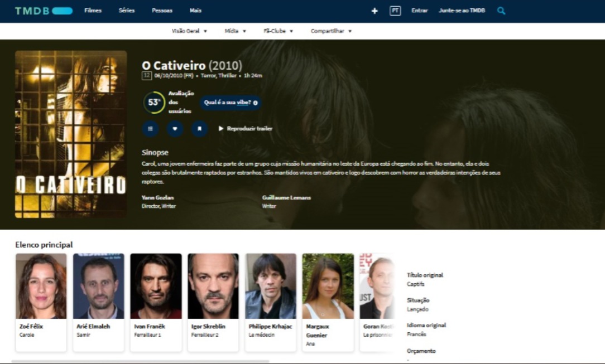Toggle the watchlist bookmark icon
This screenshot has height=364, width=605.
click(199, 128)
